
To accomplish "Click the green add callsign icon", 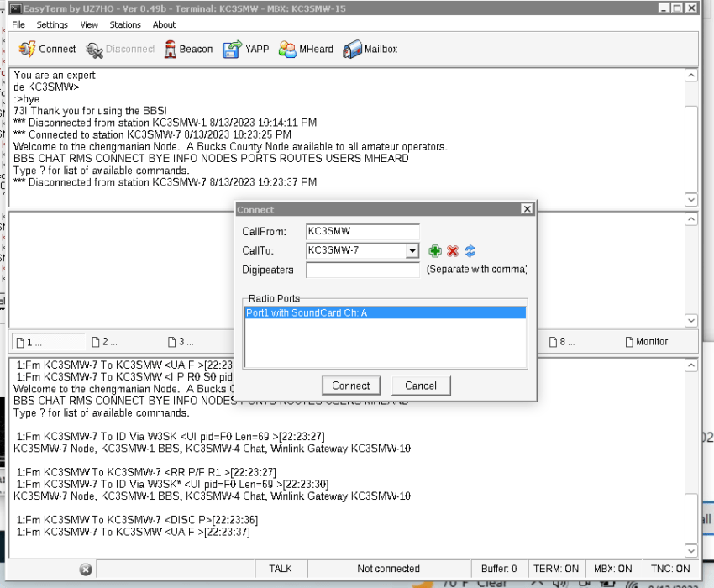I will (434, 250).
